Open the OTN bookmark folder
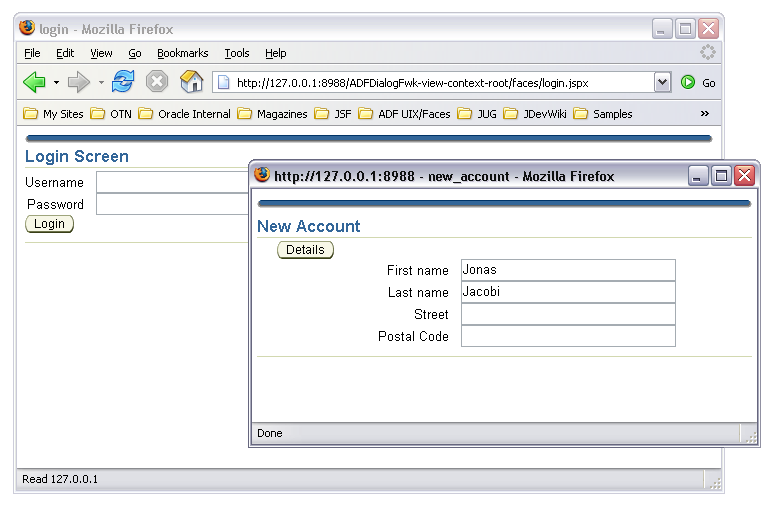This screenshot has width=772, height=508. point(111,114)
